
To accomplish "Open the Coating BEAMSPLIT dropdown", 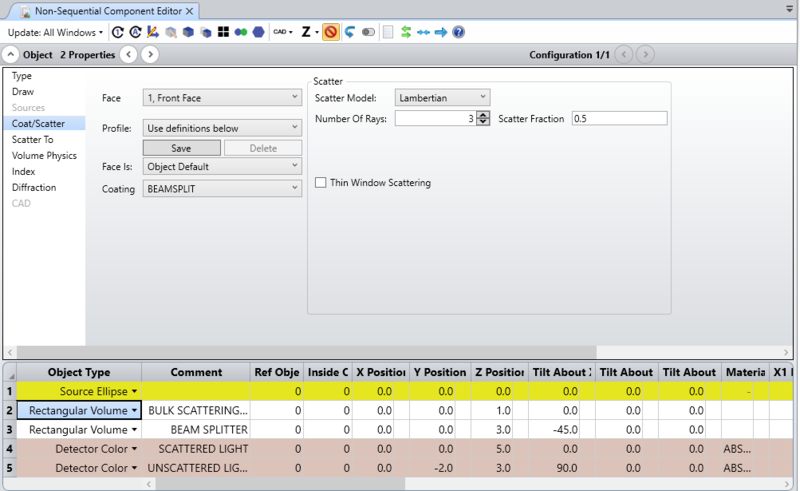I will pyautogui.click(x=222, y=188).
